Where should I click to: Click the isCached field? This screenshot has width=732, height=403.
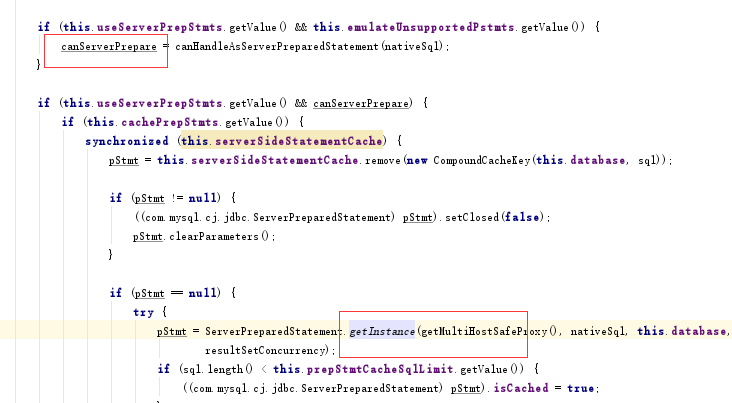[521, 388]
